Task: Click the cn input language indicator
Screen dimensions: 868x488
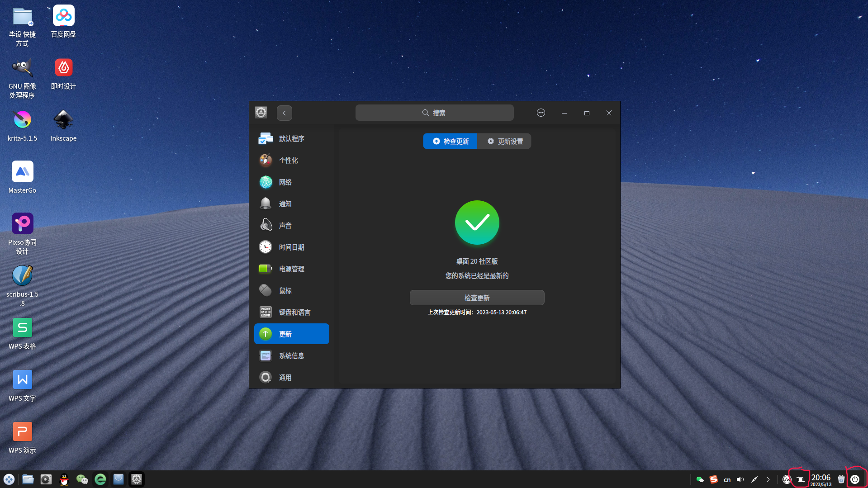Action: pyautogui.click(x=727, y=480)
